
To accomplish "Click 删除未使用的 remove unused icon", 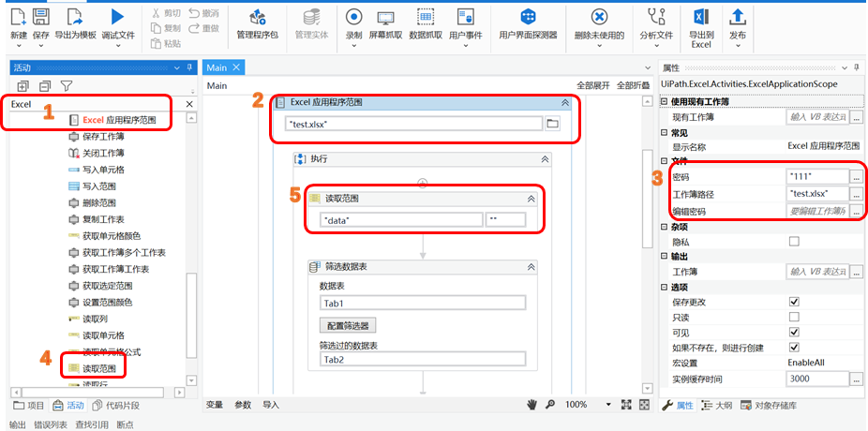I will [599, 17].
